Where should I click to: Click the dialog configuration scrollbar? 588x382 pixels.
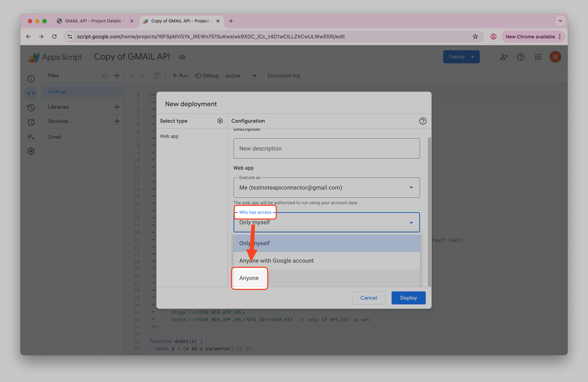point(429,212)
